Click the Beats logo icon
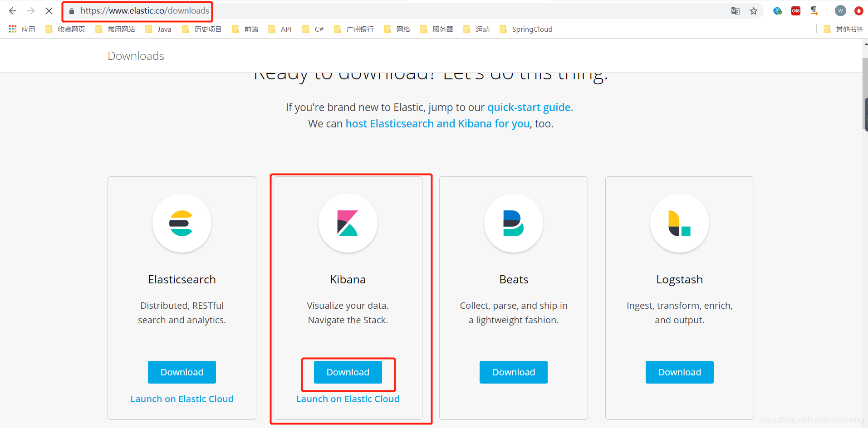This screenshot has height=428, width=868. [514, 223]
